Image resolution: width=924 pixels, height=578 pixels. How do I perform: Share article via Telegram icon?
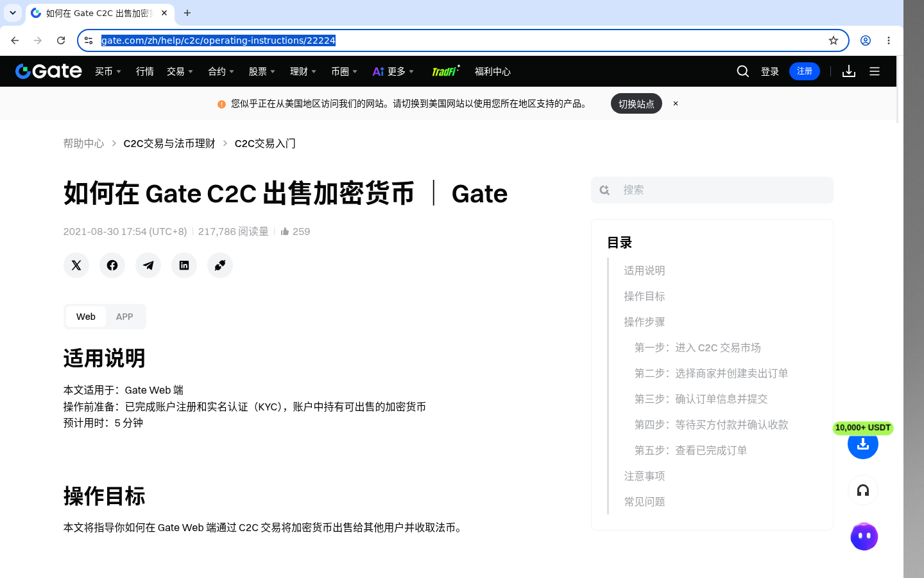click(x=148, y=265)
